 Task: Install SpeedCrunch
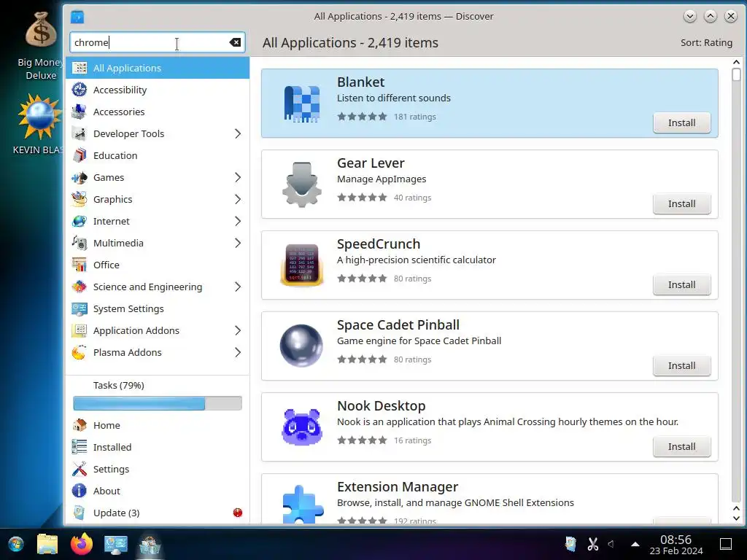pos(682,285)
